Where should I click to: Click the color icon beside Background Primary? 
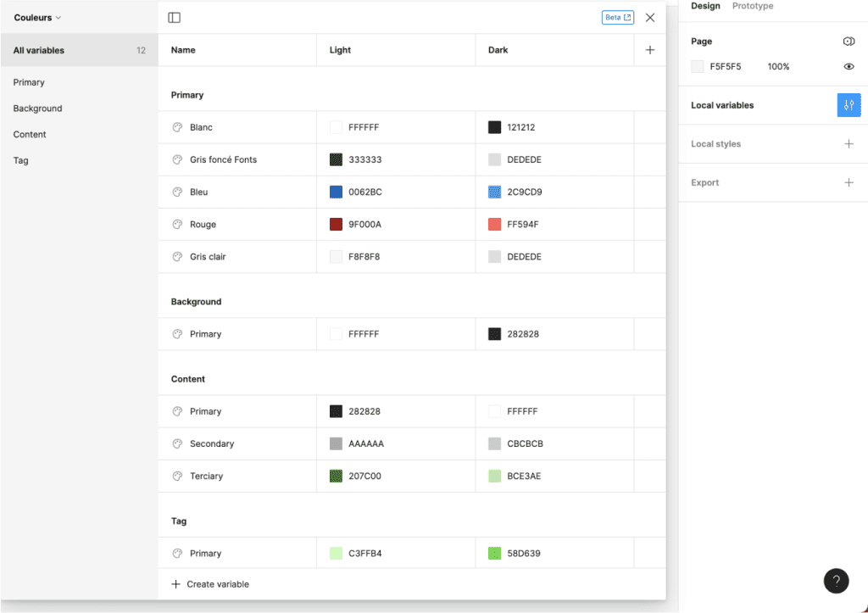tap(177, 334)
